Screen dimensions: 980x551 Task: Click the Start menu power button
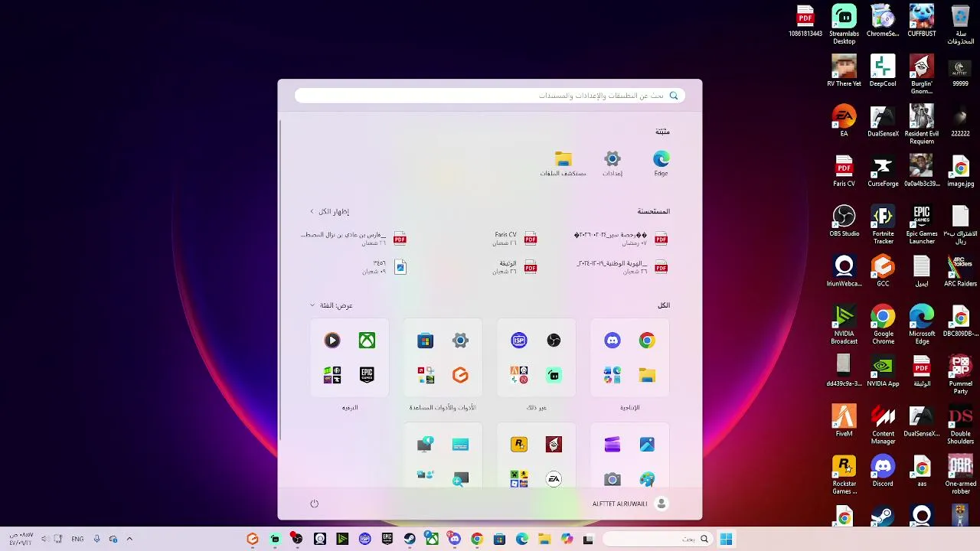click(314, 504)
